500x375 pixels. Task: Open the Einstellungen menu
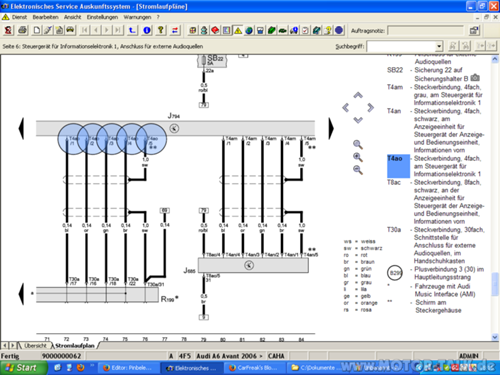tap(102, 17)
